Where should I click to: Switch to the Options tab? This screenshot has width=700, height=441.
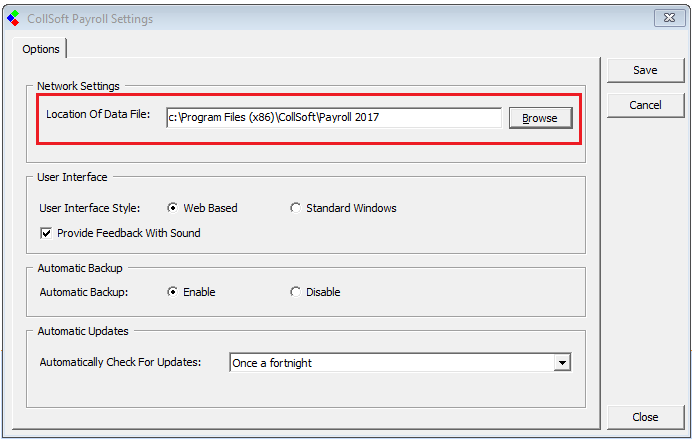(x=41, y=49)
